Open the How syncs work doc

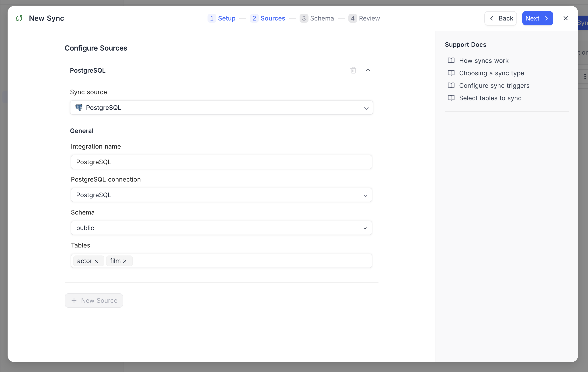(x=483, y=61)
